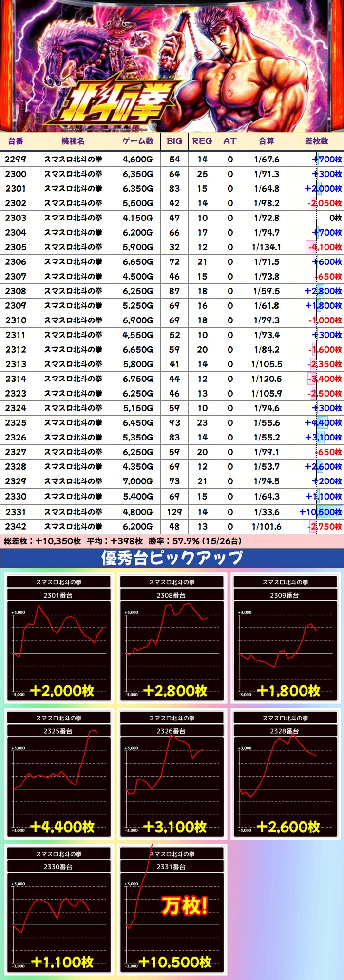Image resolution: width=344 pixels, height=980 pixels.
Task: Open the 2308番台 graph card
Action: click(x=172, y=638)
